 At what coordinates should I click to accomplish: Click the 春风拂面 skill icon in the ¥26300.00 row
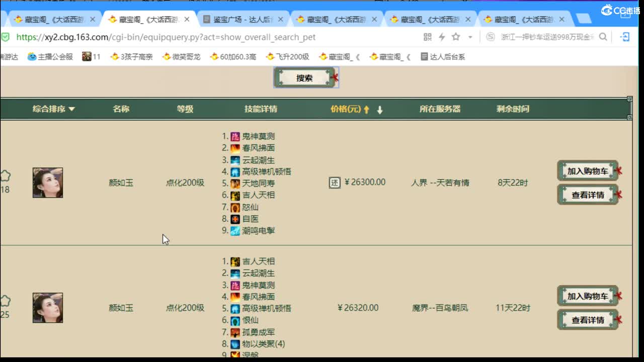[x=235, y=148]
